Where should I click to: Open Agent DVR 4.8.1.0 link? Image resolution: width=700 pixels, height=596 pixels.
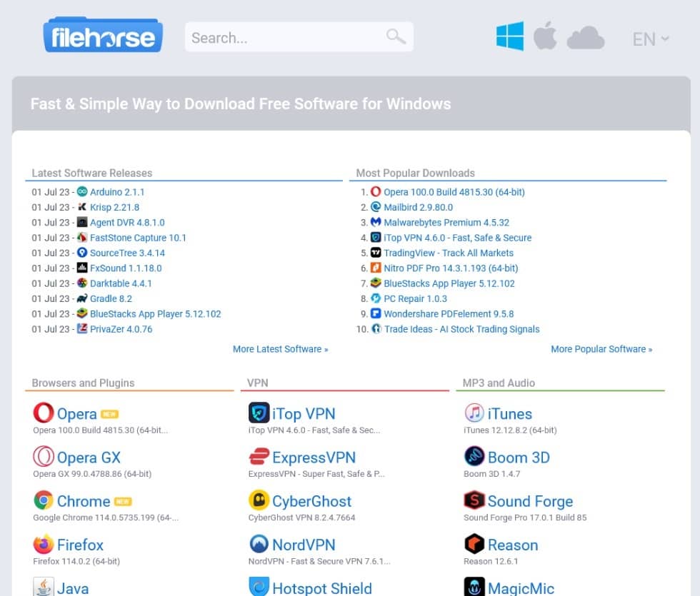(x=127, y=222)
